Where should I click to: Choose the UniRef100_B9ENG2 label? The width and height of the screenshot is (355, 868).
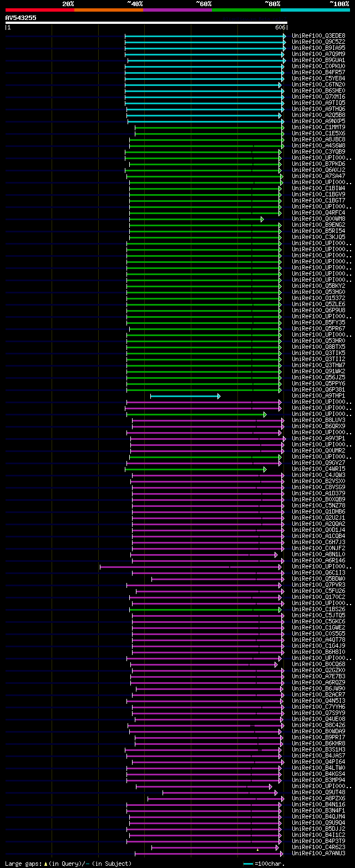pos(318,225)
